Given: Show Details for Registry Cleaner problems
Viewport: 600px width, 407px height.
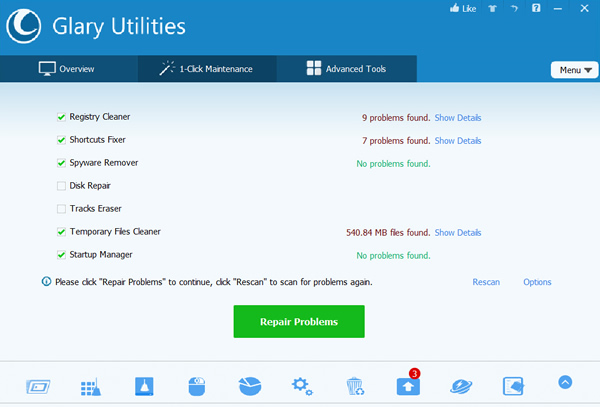Looking at the screenshot, I should [458, 118].
